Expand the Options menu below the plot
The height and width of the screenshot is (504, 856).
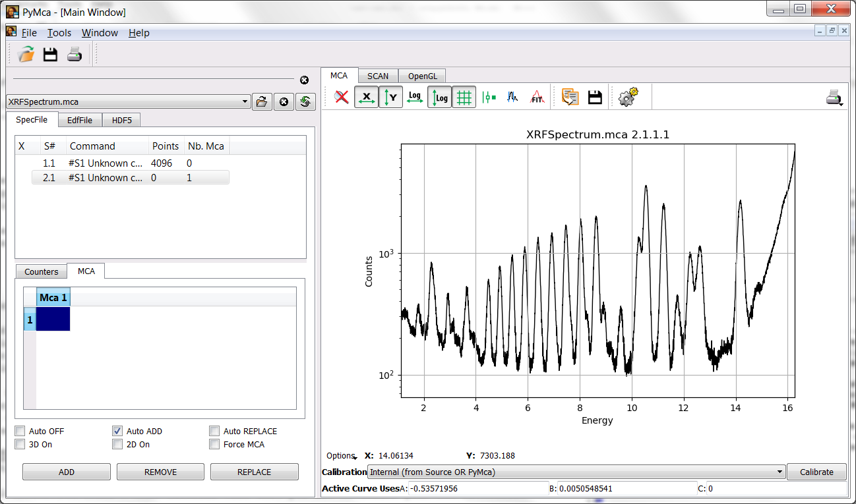(341, 456)
